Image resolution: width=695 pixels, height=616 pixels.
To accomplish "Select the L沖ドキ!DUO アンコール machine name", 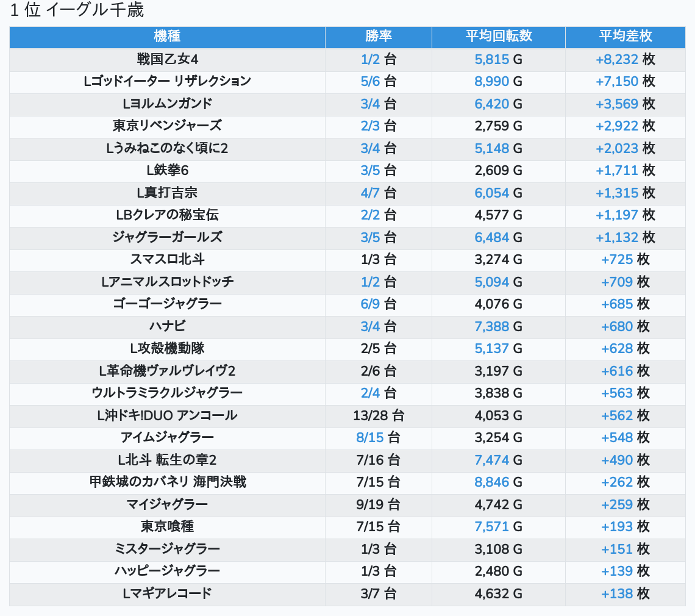I will pos(167,415).
